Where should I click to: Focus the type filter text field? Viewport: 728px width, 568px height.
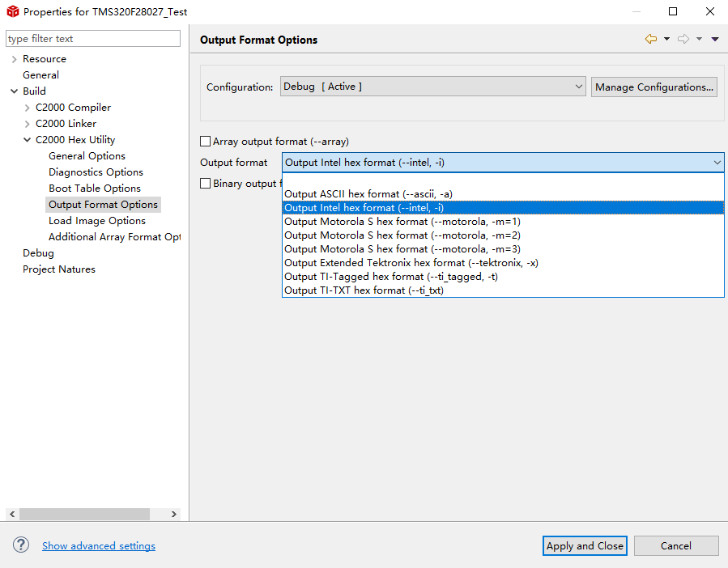[x=93, y=39]
